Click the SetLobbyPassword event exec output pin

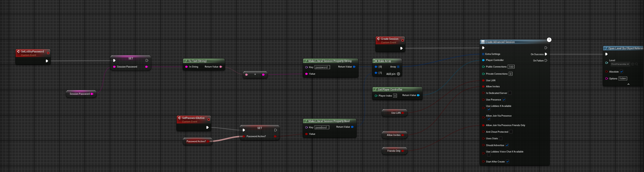click(x=47, y=61)
